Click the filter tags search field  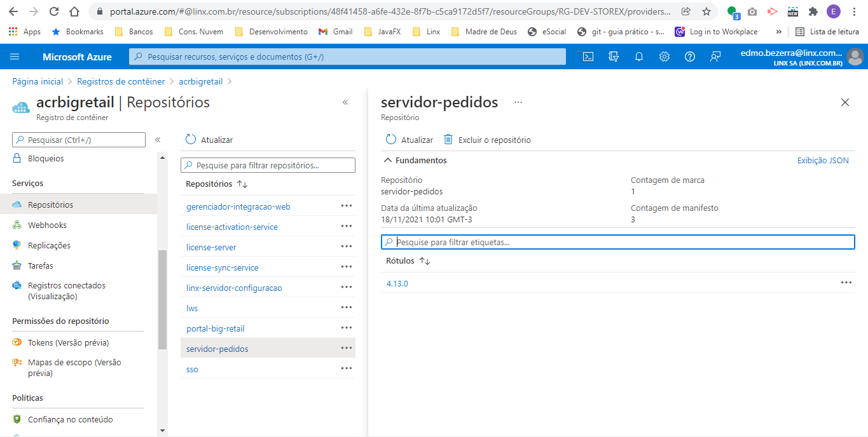pyautogui.click(x=617, y=242)
